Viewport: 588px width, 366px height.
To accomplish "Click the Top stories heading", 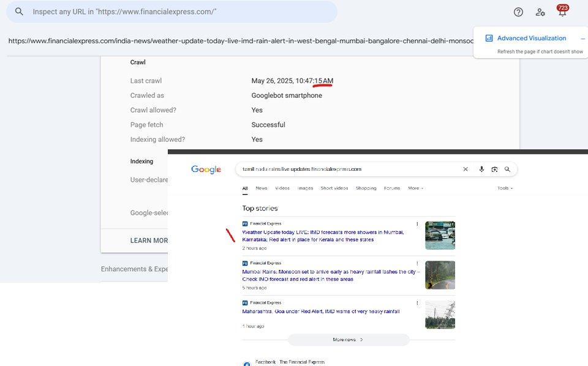I will 260,208.
